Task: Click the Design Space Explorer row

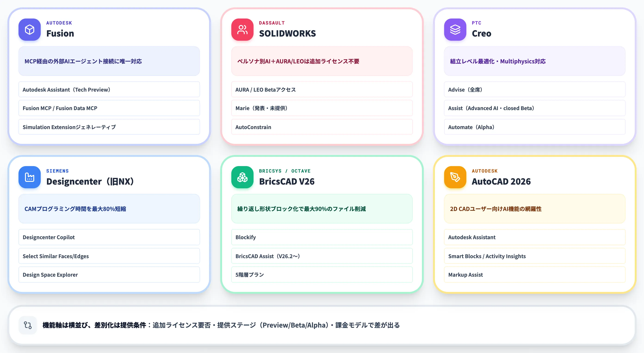Action: [x=109, y=275]
